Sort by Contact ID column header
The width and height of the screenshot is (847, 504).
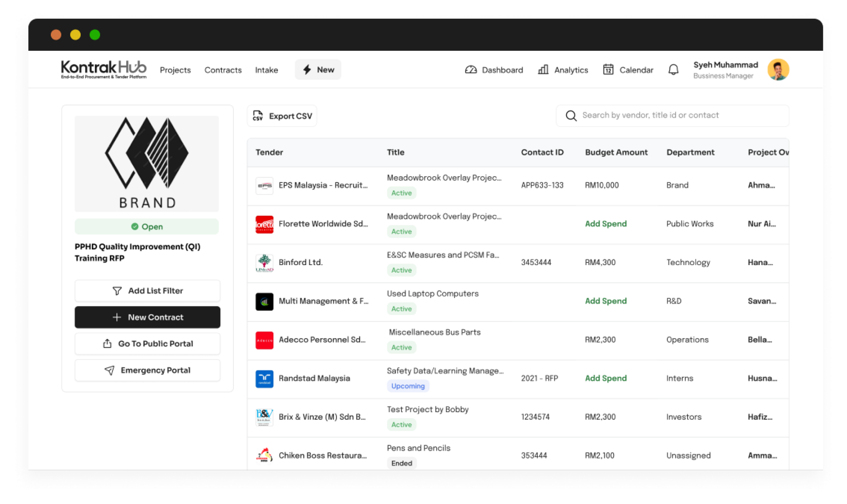pyautogui.click(x=542, y=152)
